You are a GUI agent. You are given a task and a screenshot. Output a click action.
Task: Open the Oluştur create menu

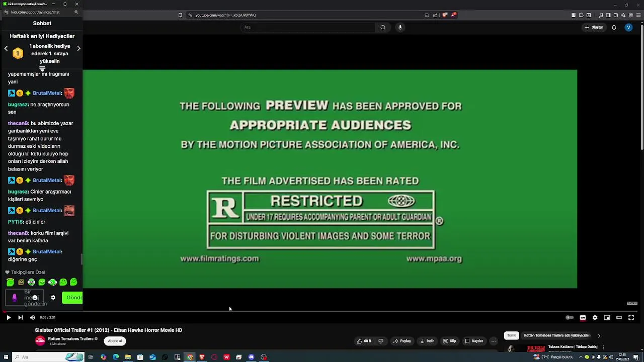594,27
